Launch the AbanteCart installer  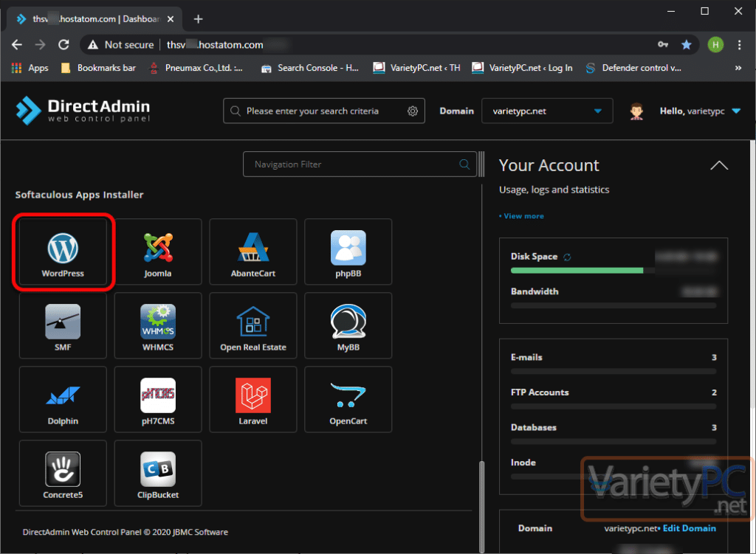(253, 252)
